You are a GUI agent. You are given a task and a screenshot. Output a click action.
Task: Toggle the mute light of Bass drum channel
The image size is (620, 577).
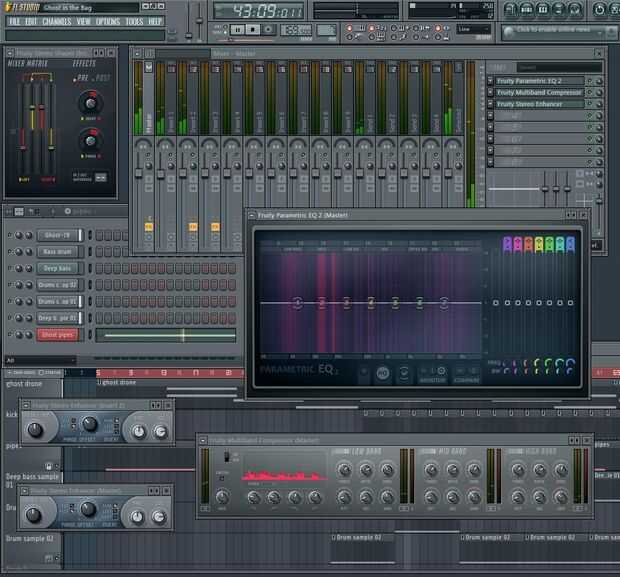(x=9, y=252)
